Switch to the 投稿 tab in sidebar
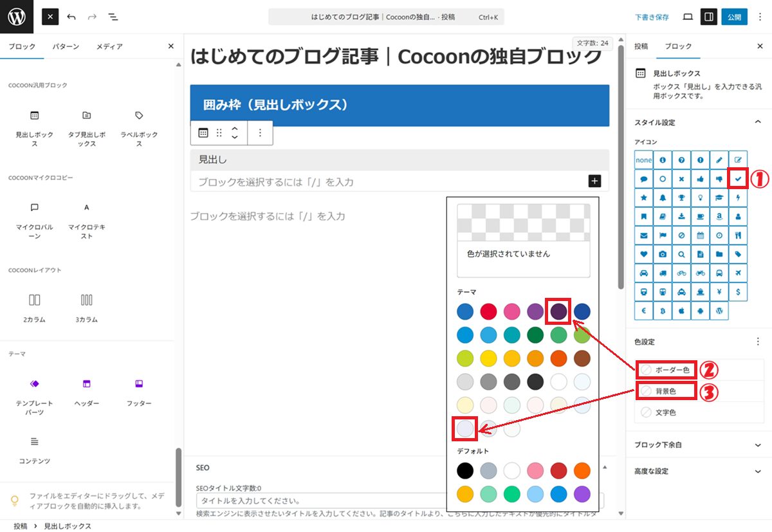This screenshot has height=532, width=772. pyautogui.click(x=641, y=46)
